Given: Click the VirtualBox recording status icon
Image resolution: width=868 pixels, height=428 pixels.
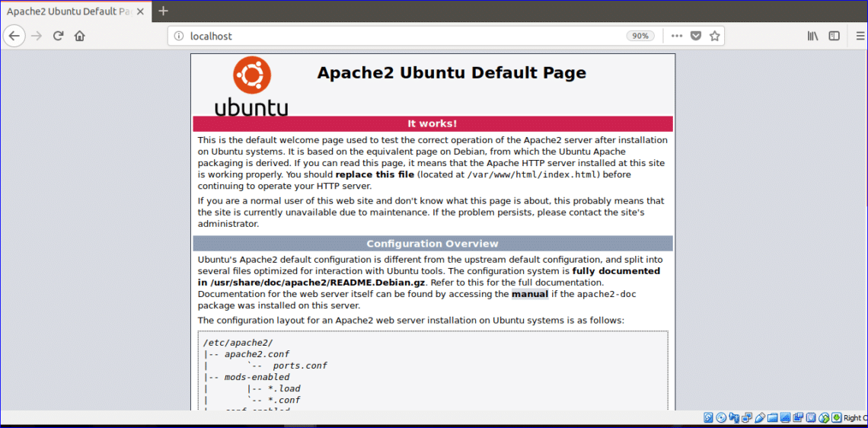Looking at the screenshot, I should coord(798,417).
